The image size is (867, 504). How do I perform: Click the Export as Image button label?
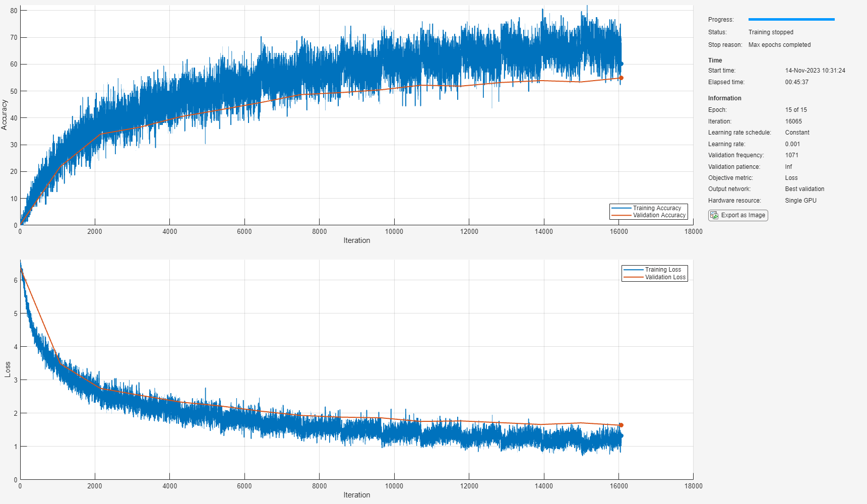(x=743, y=215)
